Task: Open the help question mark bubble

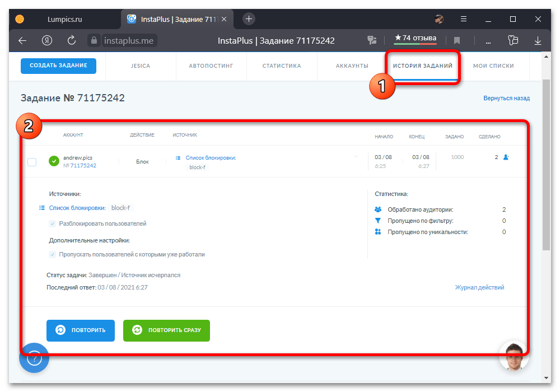Action: (34, 357)
